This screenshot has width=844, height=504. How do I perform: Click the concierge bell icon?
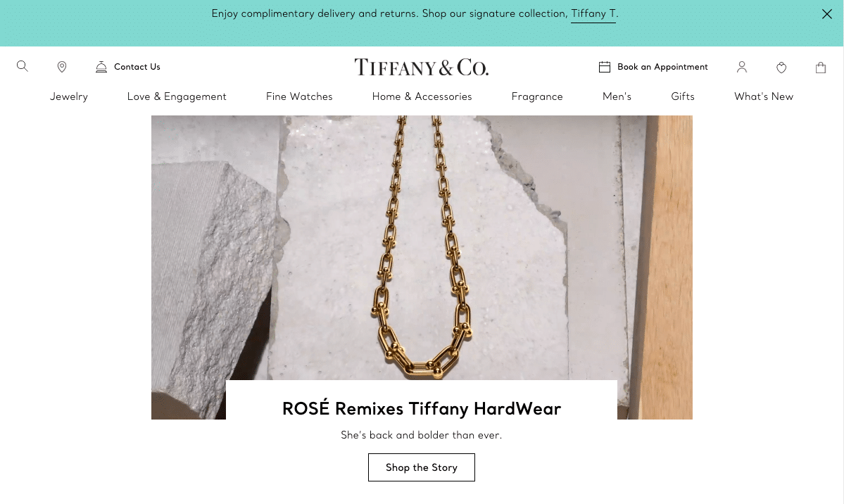pos(101,67)
